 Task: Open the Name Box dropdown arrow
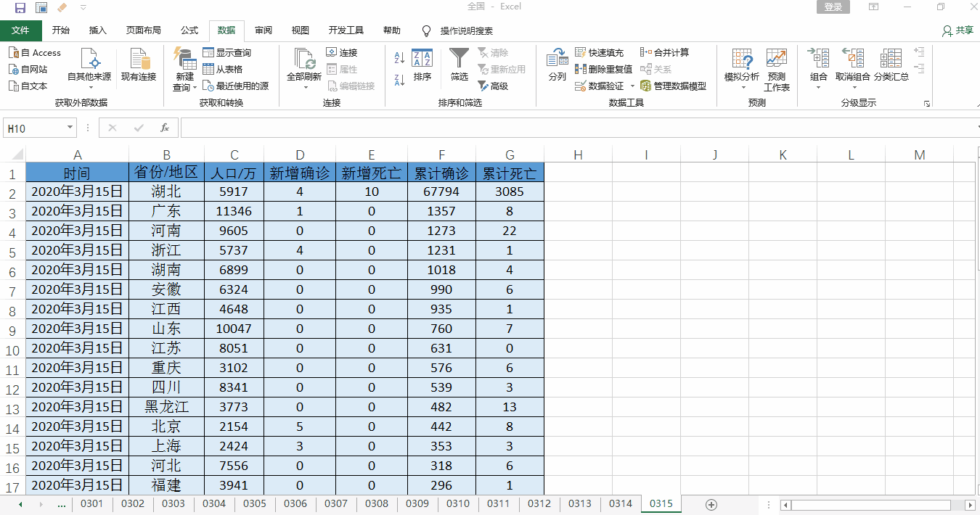pos(70,128)
